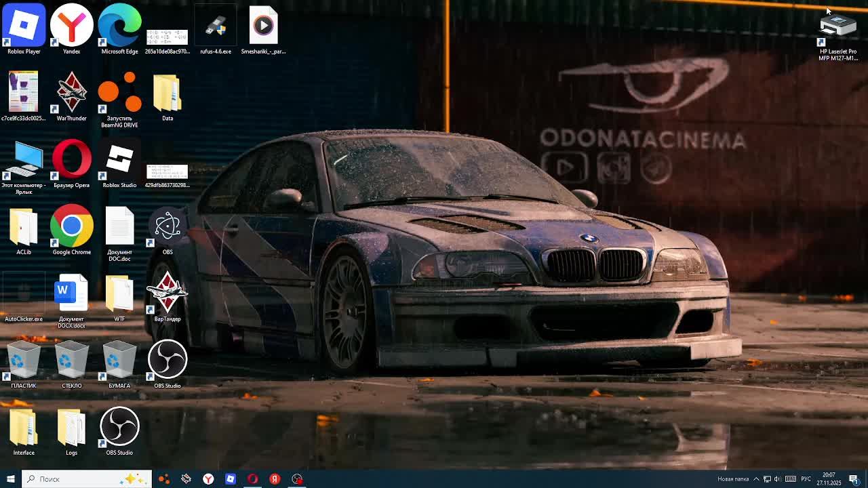Select the СТЕКЛО recycle bin icon
Image resolution: width=868 pixels, height=488 pixels.
pos(71,364)
